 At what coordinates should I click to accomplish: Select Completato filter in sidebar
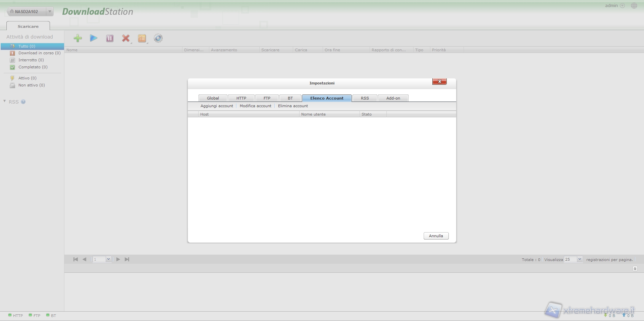click(33, 67)
